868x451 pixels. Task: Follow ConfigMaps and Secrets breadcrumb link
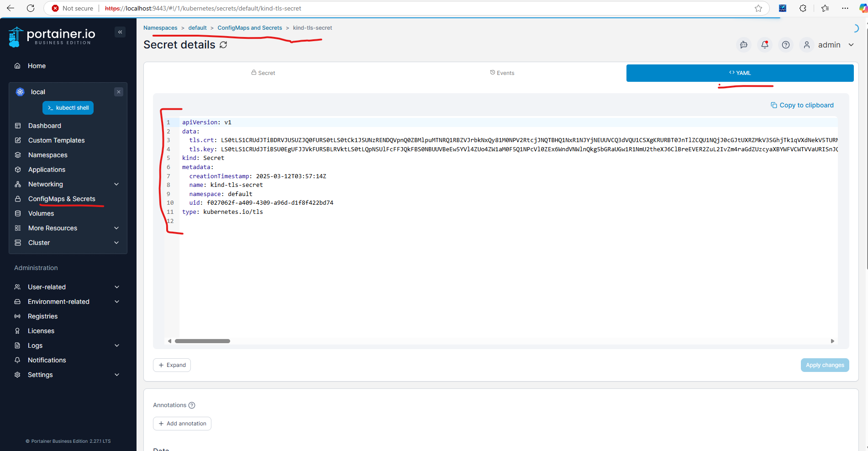tap(250, 28)
